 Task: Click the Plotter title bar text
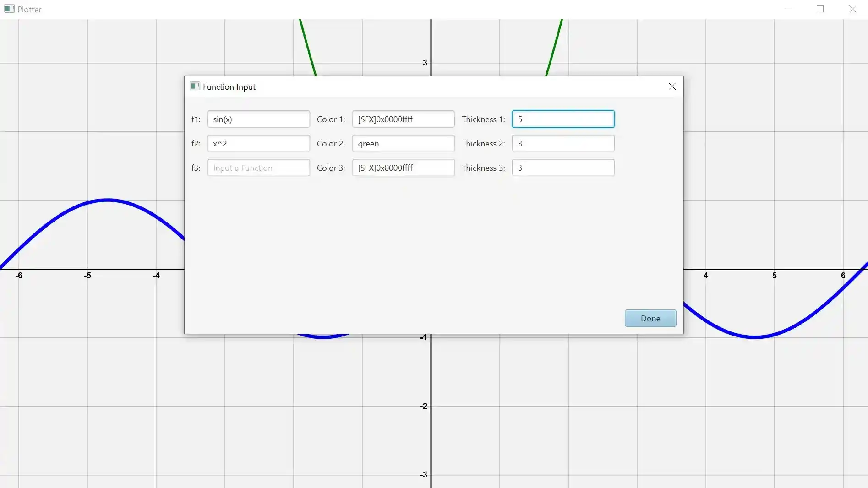click(29, 9)
